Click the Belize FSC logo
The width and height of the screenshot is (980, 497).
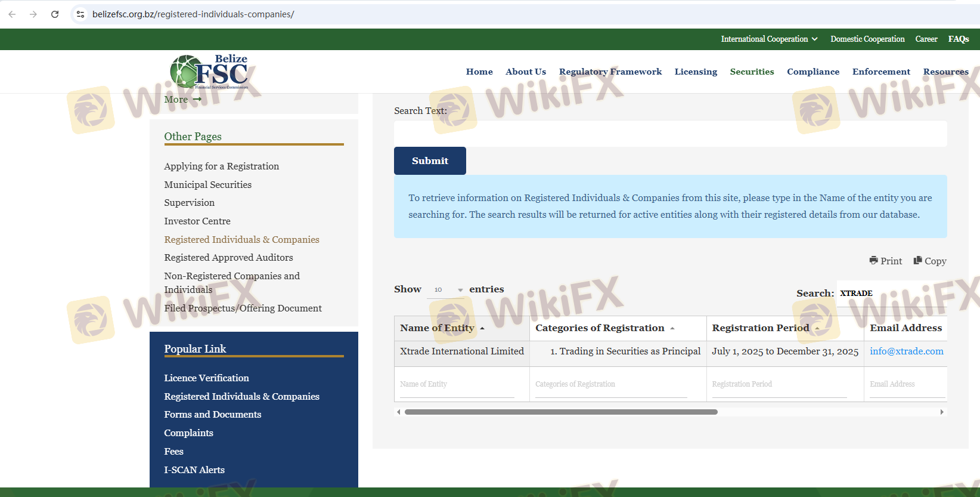pyautogui.click(x=209, y=72)
